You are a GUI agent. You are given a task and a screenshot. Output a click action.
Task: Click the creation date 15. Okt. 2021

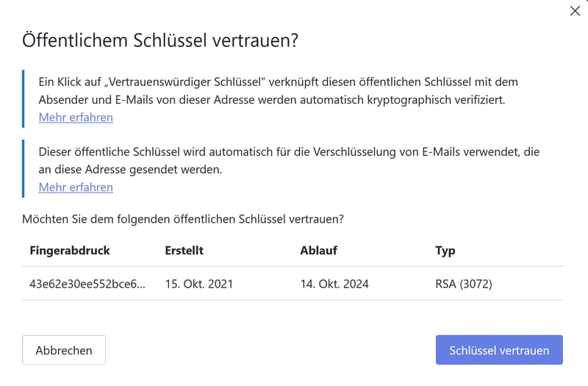(199, 283)
